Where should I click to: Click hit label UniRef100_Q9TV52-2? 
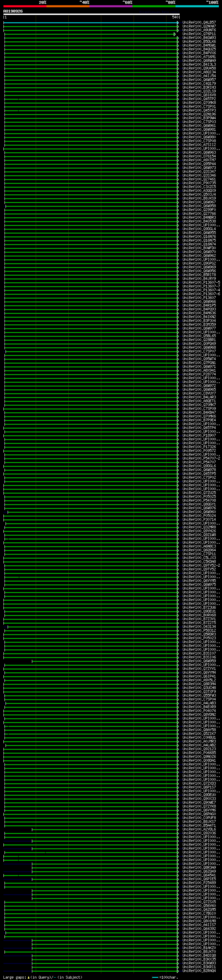click(x=201, y=565)
